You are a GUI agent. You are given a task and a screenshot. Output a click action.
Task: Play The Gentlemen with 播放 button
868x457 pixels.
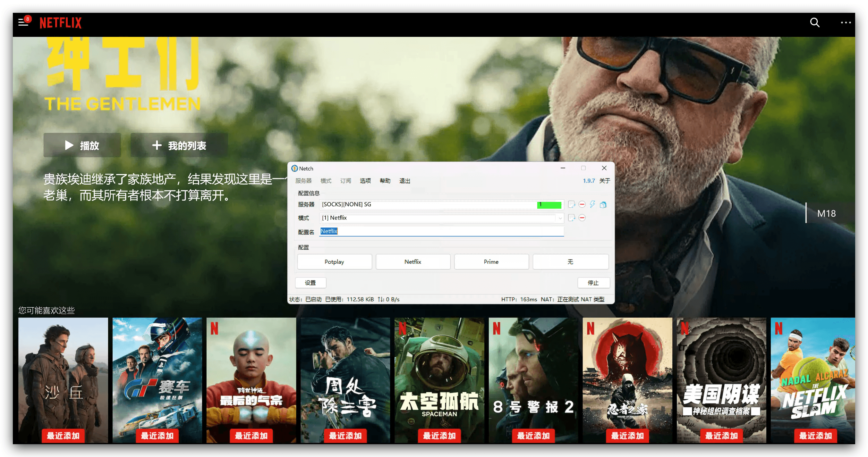coord(82,145)
